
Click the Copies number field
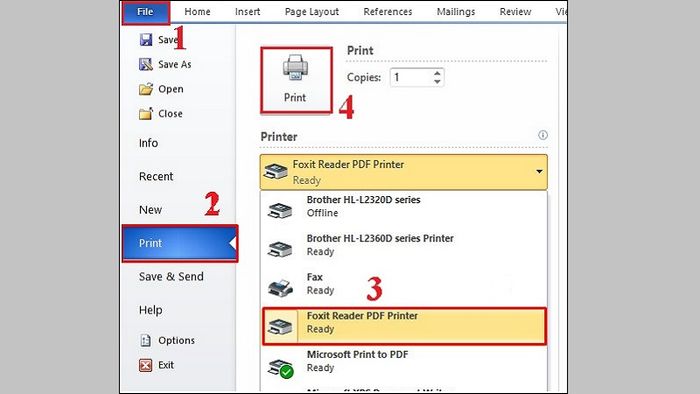(411, 78)
